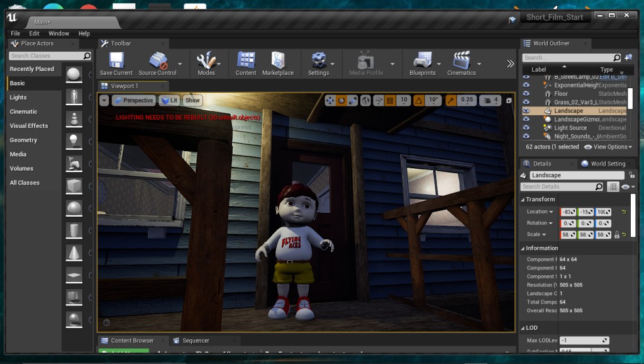Open the Content browser toolbar icon
Screen dimensions: 644x364
[x=246, y=60]
